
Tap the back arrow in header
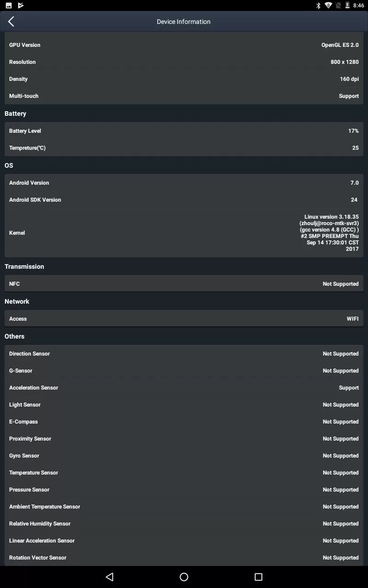click(x=11, y=22)
